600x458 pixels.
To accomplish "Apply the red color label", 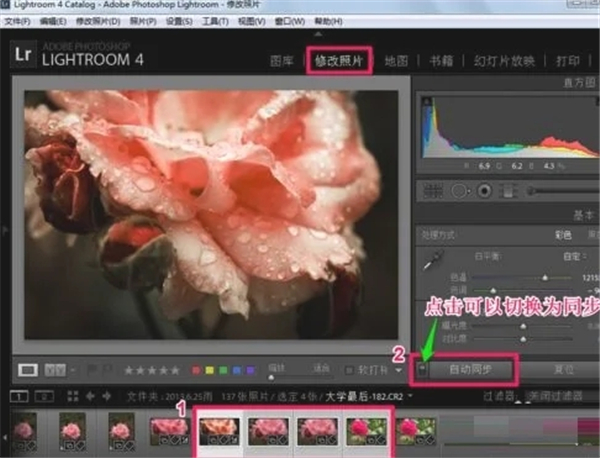I will pyautogui.click(x=196, y=370).
